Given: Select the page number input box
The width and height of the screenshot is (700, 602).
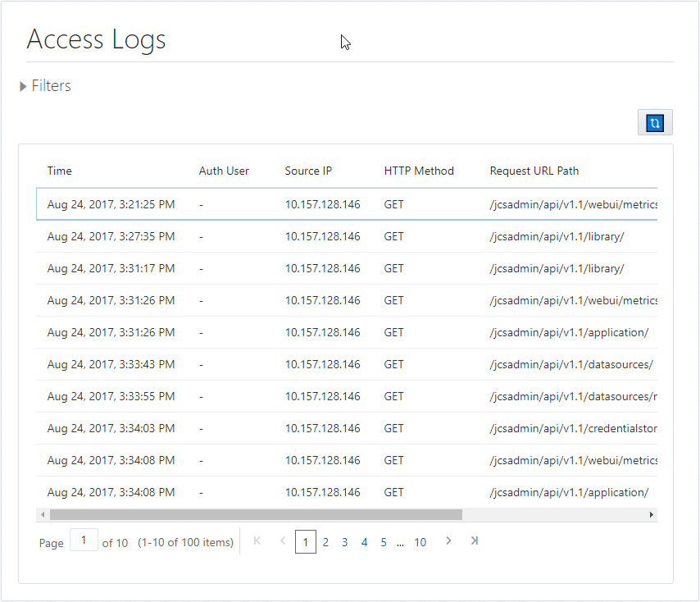Looking at the screenshot, I should [84, 540].
